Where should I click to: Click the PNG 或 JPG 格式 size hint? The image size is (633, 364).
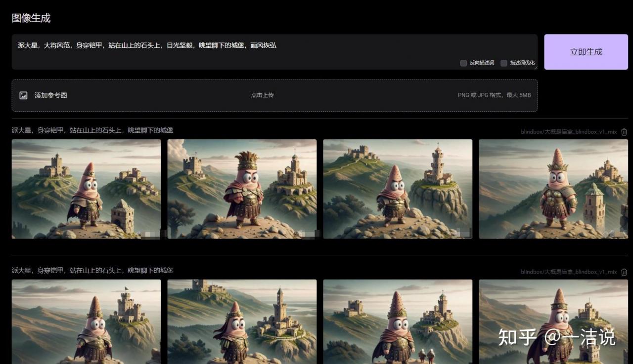494,95
